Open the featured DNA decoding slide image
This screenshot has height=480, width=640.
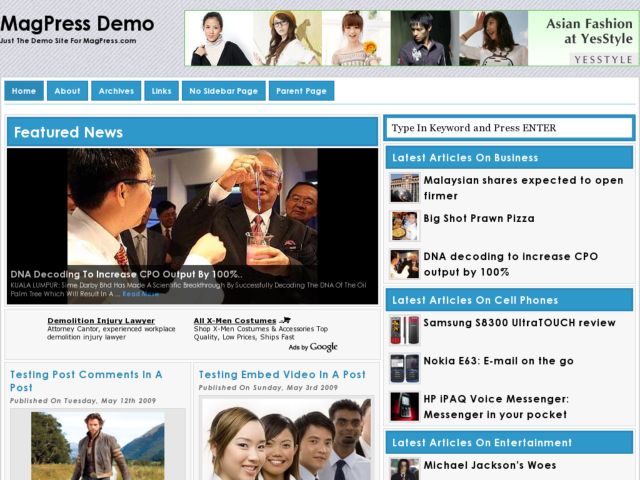click(x=192, y=226)
